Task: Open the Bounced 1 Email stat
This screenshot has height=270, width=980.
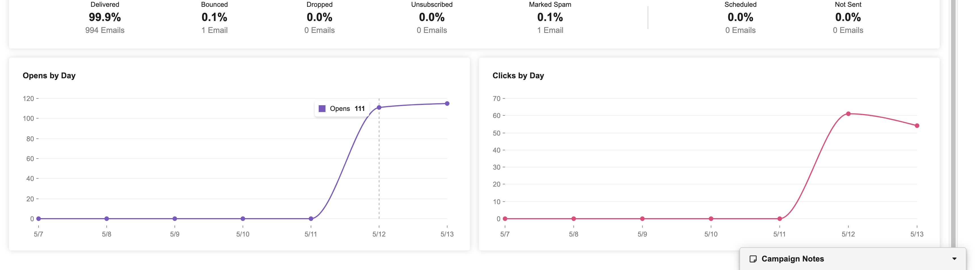Action: pyautogui.click(x=214, y=30)
